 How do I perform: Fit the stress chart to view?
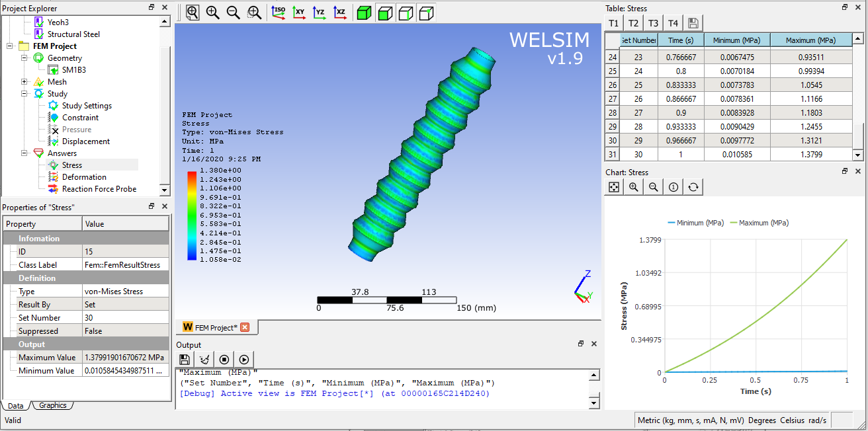coord(614,187)
